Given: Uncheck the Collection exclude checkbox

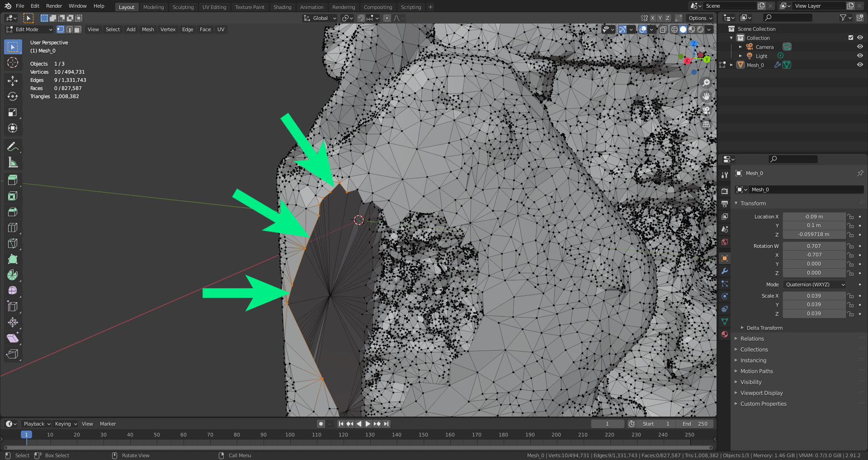Looking at the screenshot, I should (x=851, y=38).
